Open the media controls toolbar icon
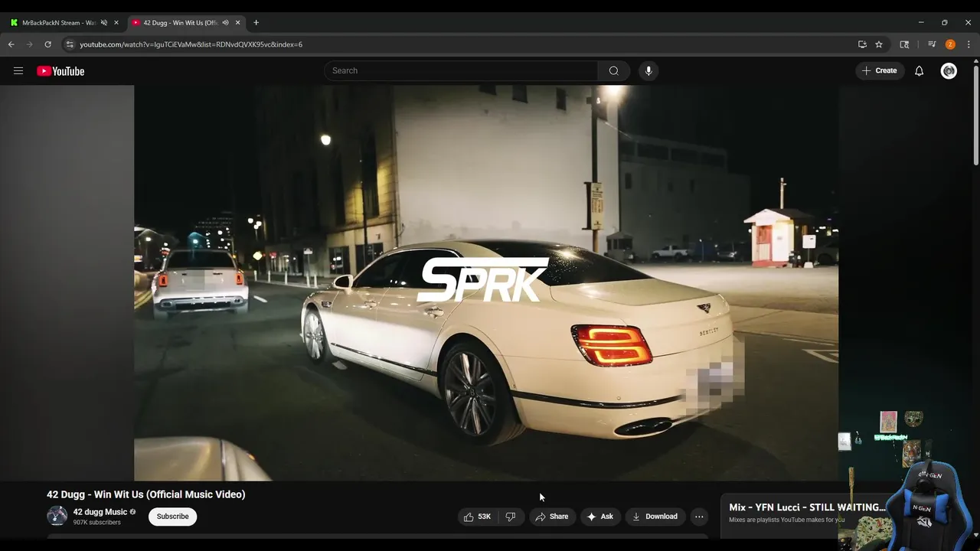The width and height of the screenshot is (980, 551). click(932, 44)
